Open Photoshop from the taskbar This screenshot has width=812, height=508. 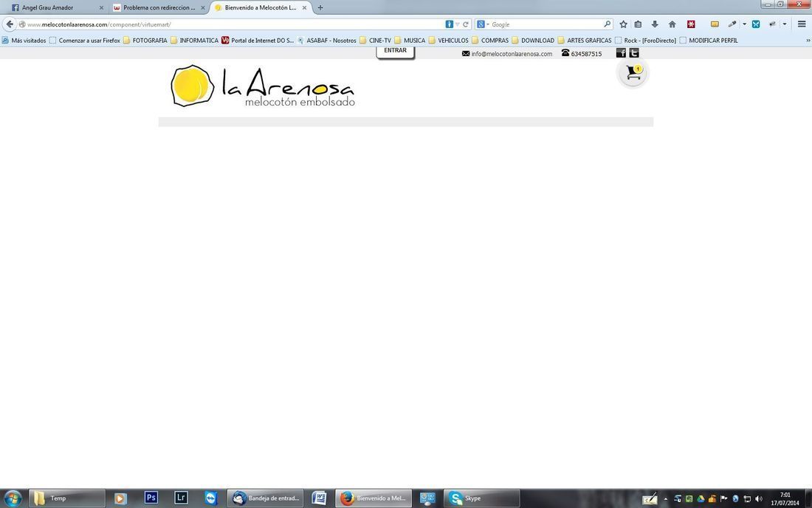tap(151, 498)
